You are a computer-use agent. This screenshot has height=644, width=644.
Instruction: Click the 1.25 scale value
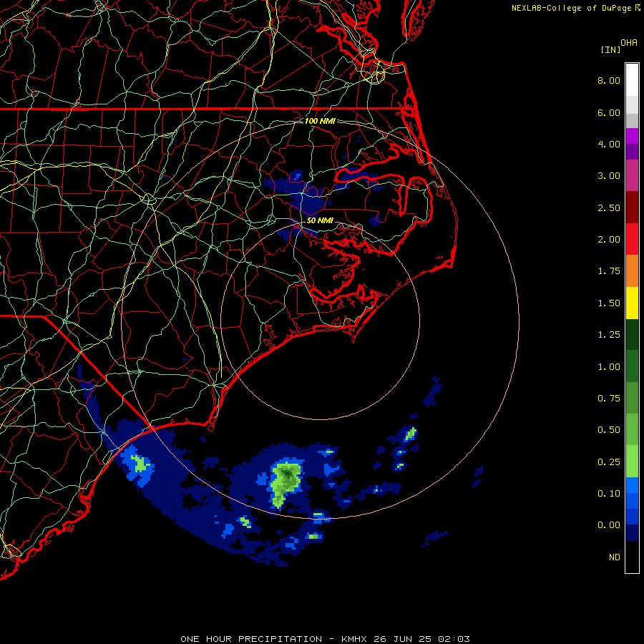coord(609,335)
